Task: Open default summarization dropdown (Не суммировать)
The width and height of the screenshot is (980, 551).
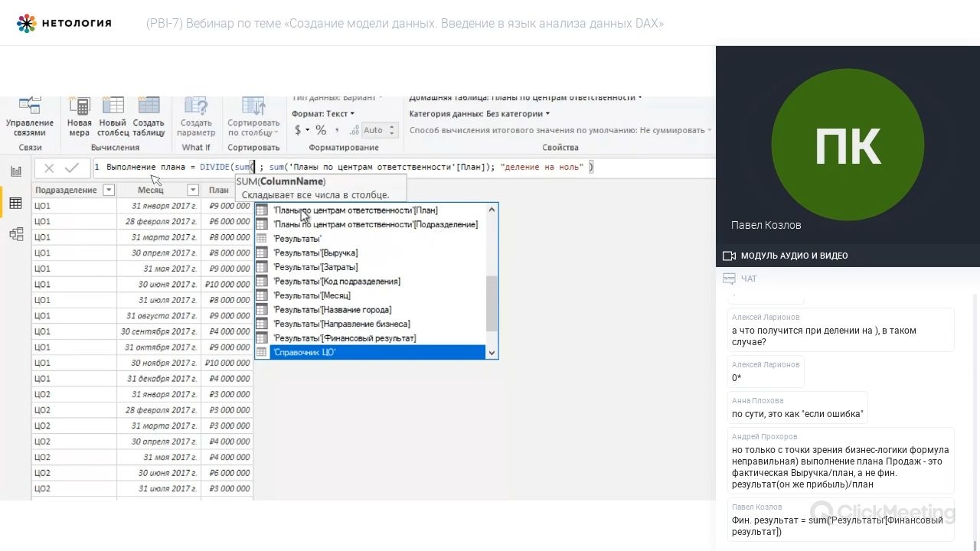Action: (x=560, y=130)
